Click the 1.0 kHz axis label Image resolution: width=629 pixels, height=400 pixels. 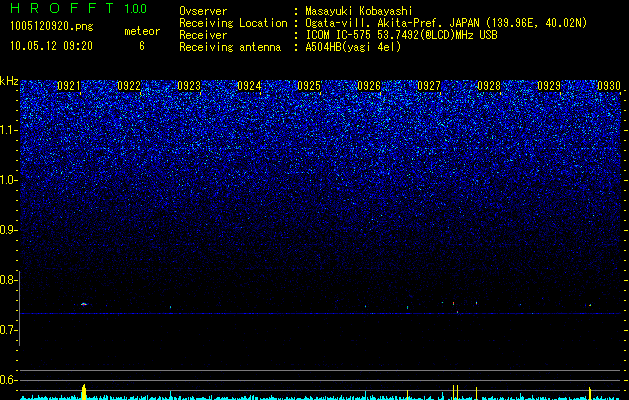pos(8,180)
